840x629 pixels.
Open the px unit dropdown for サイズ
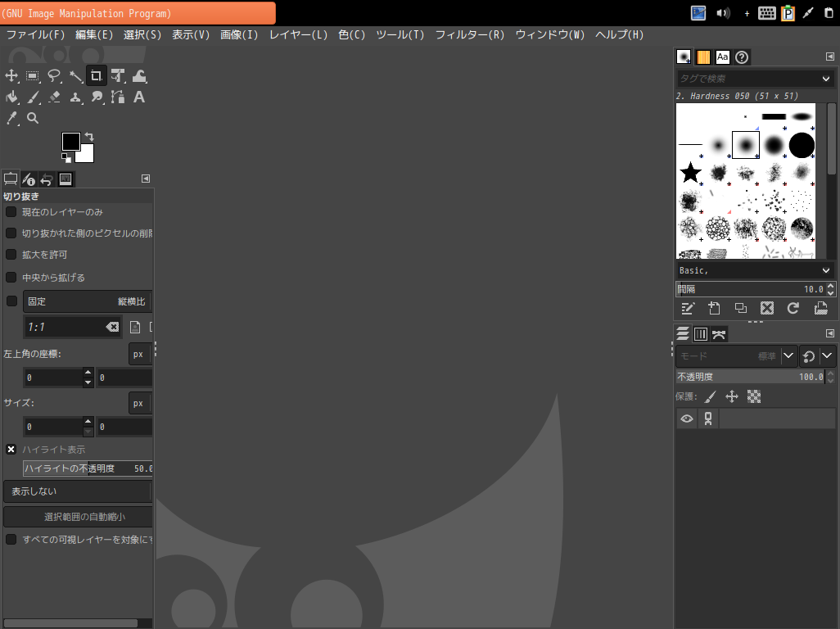pyautogui.click(x=139, y=404)
